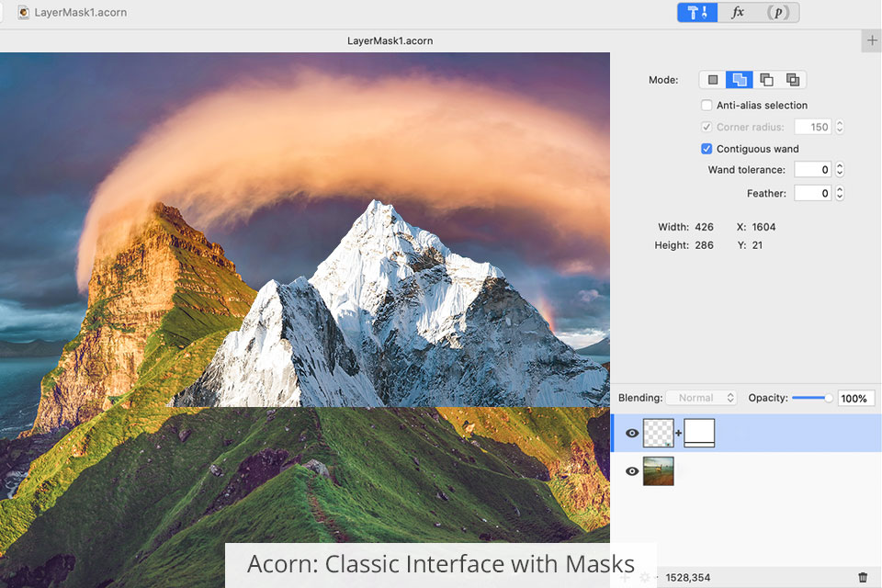Click the Corner radius stepper arrows
The height and width of the screenshot is (588, 882).
pos(839,127)
